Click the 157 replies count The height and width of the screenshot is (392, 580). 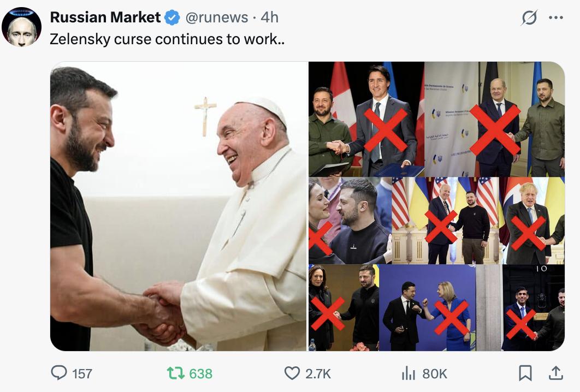coord(82,373)
